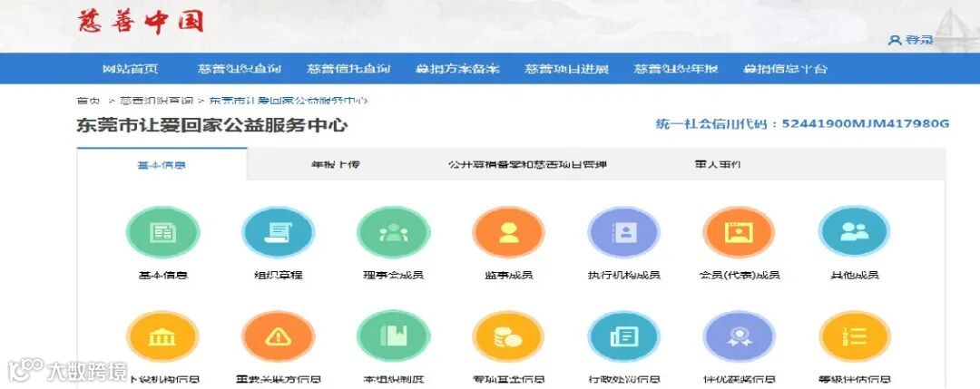The image size is (980, 389).
Task: Click the 慈善中国 site logo
Action: click(141, 22)
